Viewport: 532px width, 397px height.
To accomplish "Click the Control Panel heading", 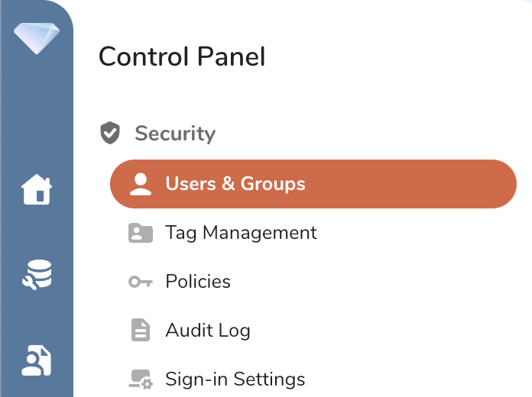I will point(182,56).
